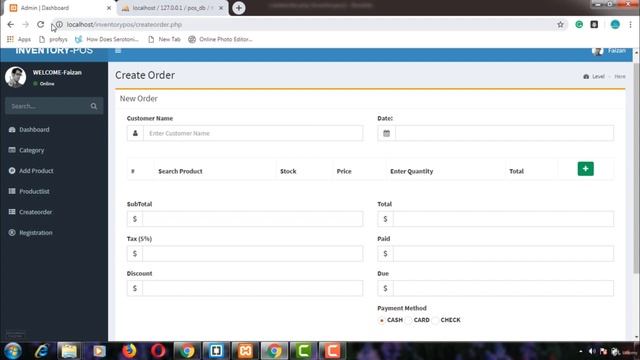Click the Customer Name input field
Image resolution: width=640 pixels, height=360 pixels.
(x=253, y=133)
